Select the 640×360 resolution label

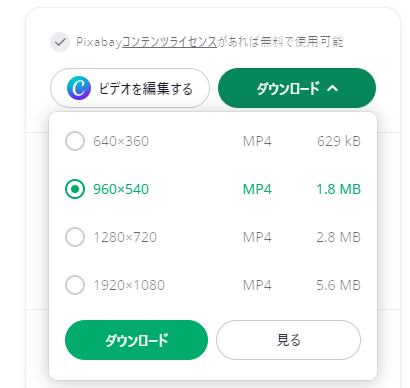click(x=121, y=141)
